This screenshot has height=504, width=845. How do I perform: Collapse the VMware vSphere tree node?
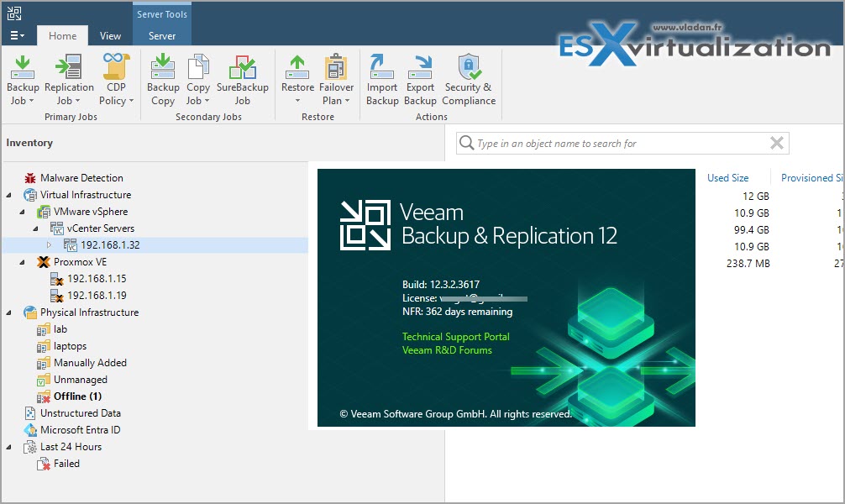23,212
